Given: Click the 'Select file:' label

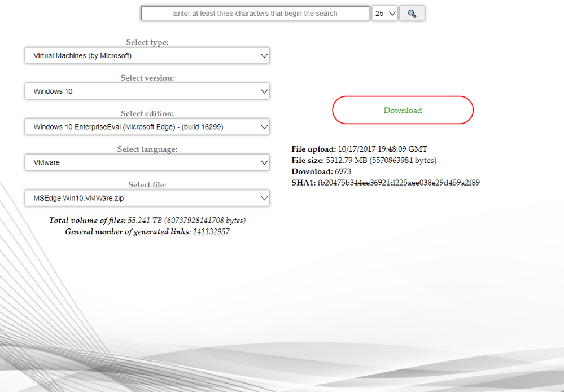Looking at the screenshot, I should (147, 184).
